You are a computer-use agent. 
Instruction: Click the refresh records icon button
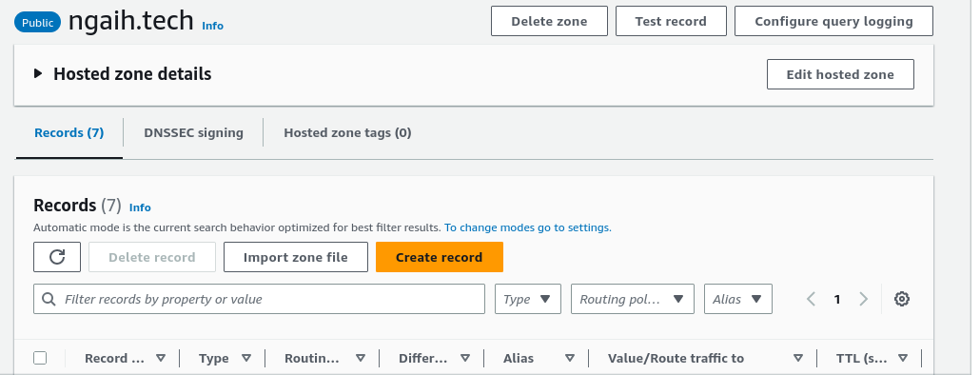[57, 257]
